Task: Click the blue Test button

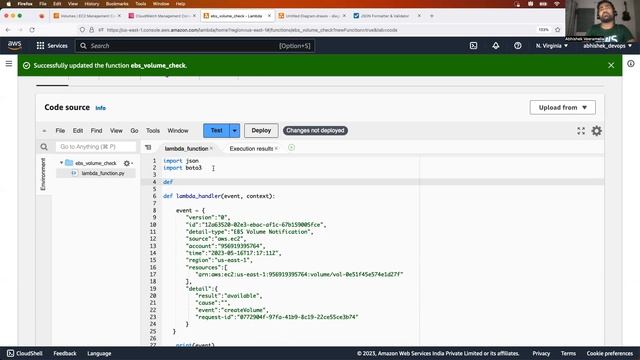Action: 216,131
